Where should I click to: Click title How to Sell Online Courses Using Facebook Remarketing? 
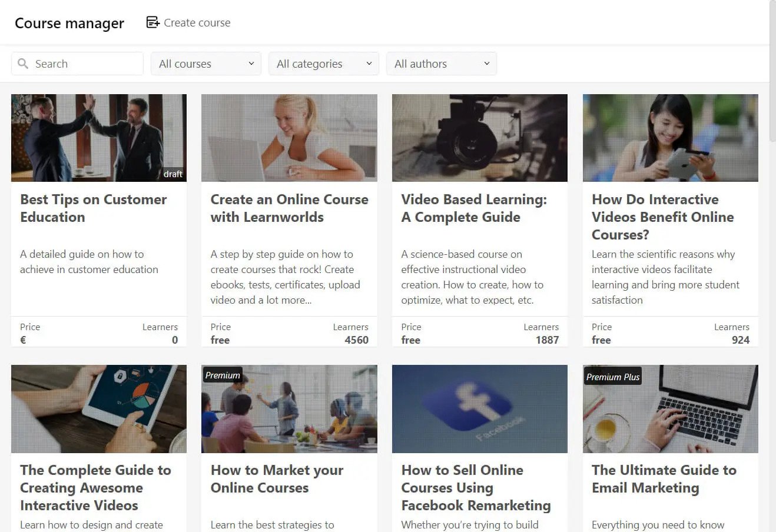coord(476,488)
